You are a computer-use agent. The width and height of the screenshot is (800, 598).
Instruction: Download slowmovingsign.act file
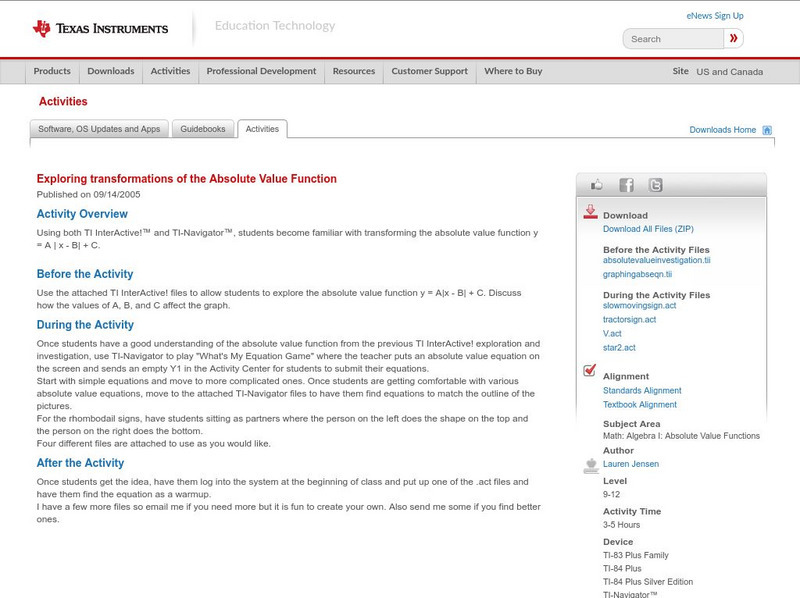(x=639, y=306)
